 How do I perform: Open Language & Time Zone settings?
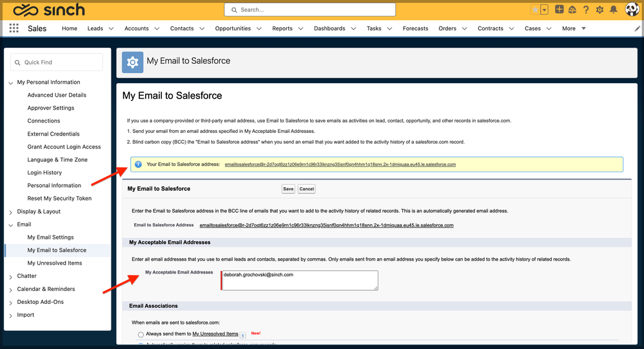pyautogui.click(x=57, y=159)
